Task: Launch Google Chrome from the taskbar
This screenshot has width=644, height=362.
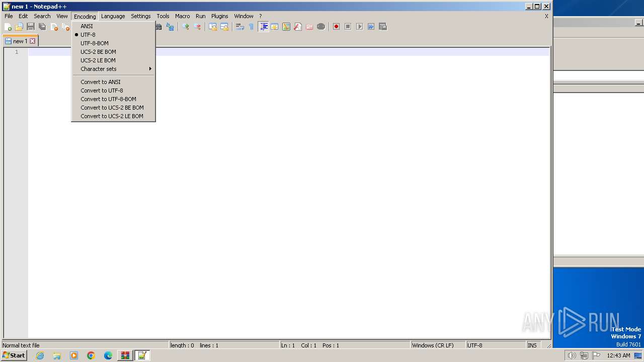Action: [x=91, y=355]
